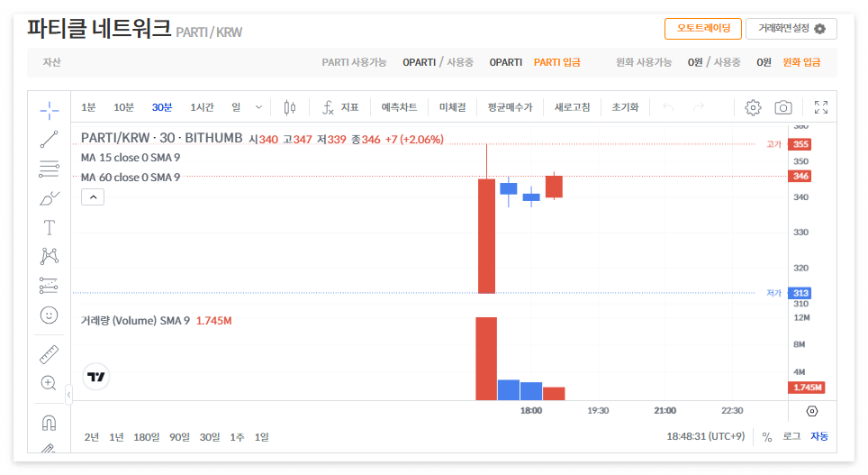Open the time axis settings target icon
The height and width of the screenshot is (475, 868).
click(812, 411)
